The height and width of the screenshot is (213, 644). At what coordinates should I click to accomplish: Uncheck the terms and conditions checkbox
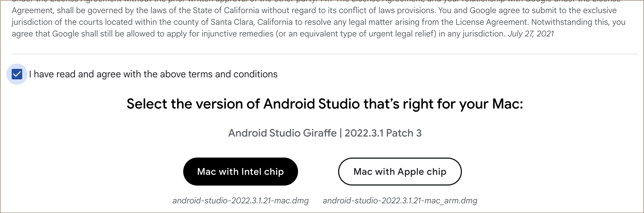(17, 74)
